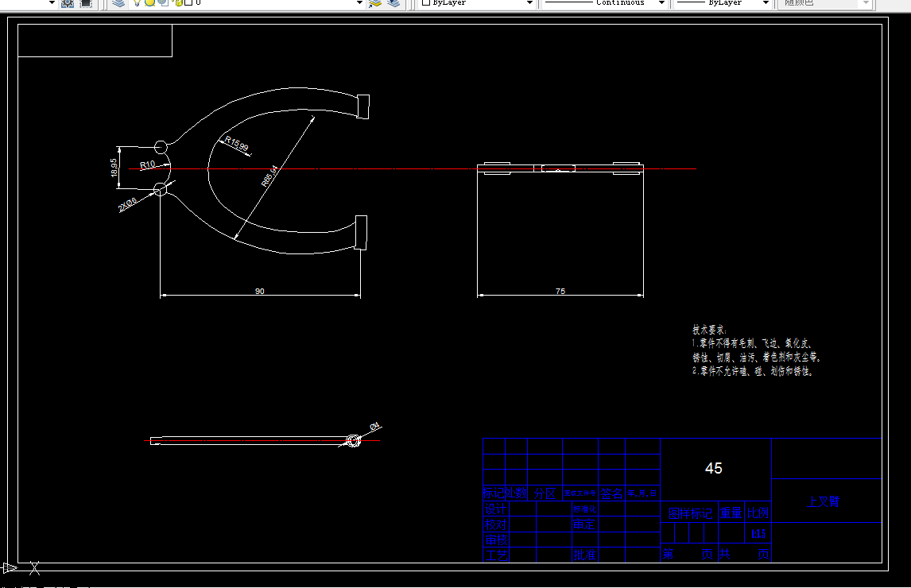
Task: Click the empty rectangle in sheet's top-left corner
Action: [x=95, y=41]
